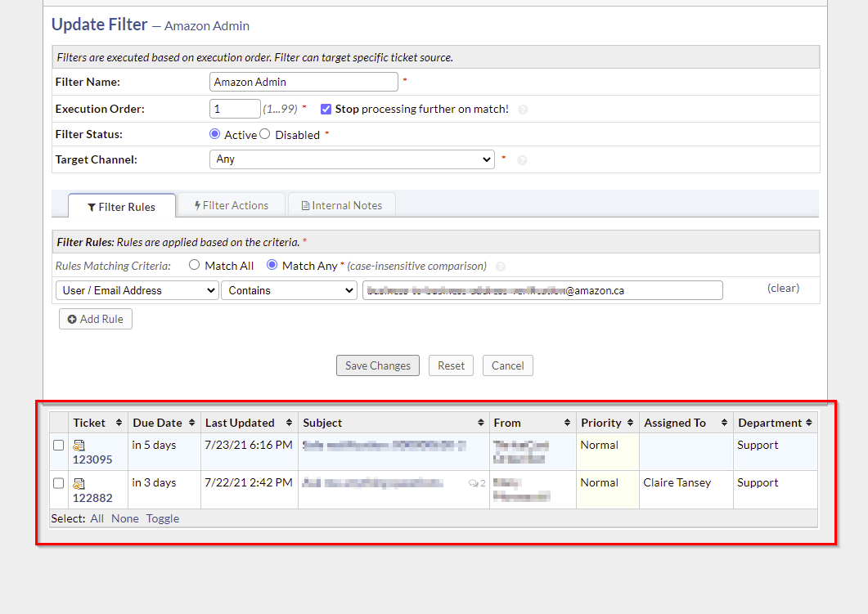Click inside the Filter Name input field

(x=303, y=82)
